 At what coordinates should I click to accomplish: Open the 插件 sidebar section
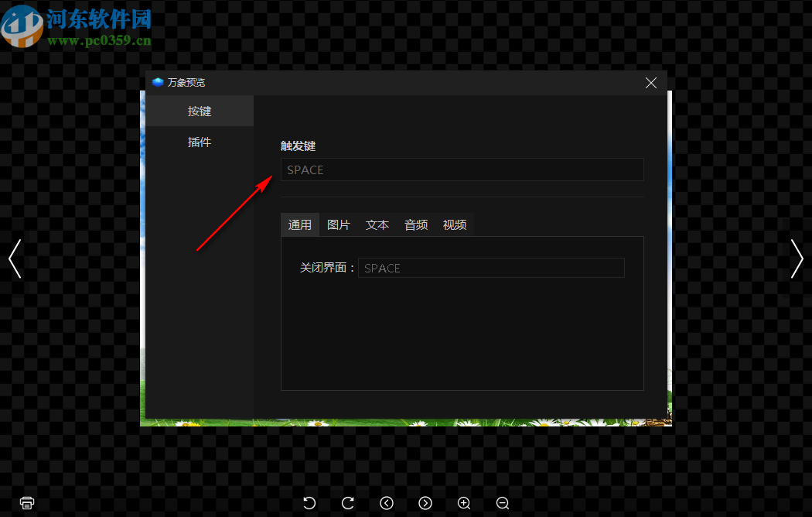point(199,142)
